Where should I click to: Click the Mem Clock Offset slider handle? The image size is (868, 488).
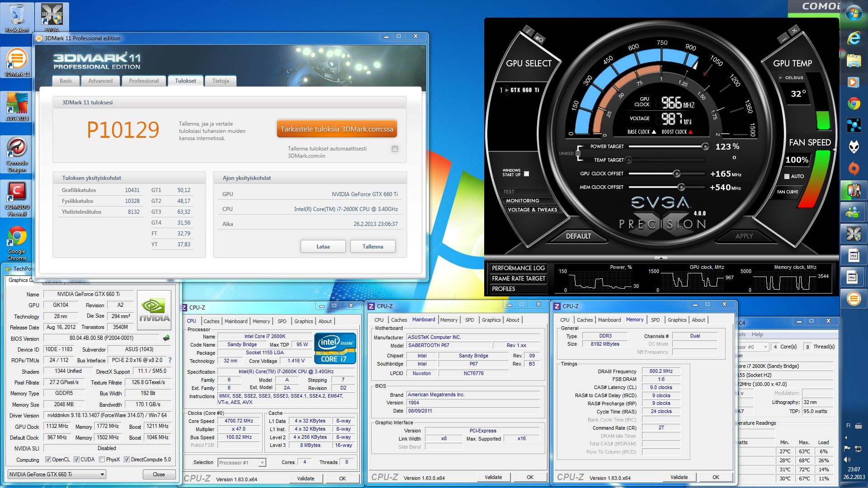point(681,187)
